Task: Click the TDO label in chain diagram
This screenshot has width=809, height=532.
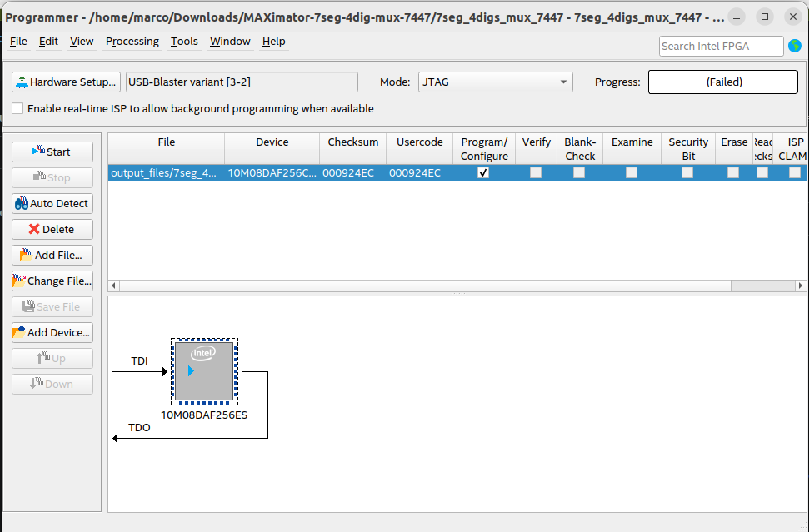Action: coord(139,427)
